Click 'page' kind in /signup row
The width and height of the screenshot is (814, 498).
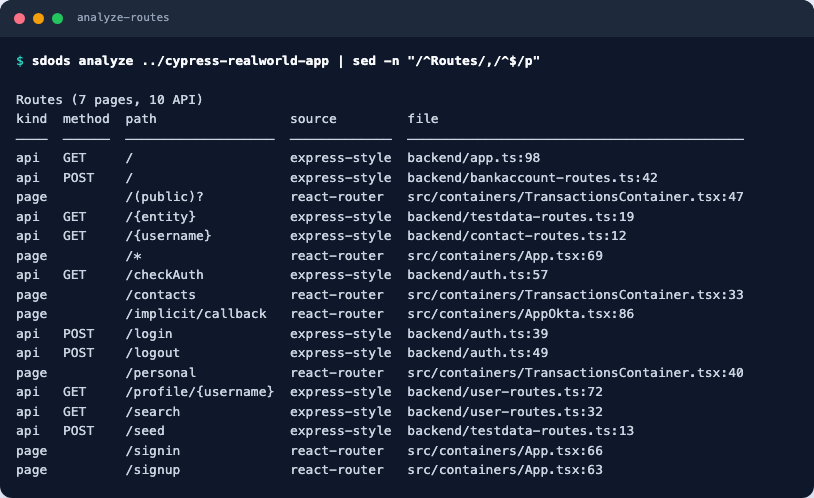(x=32, y=470)
